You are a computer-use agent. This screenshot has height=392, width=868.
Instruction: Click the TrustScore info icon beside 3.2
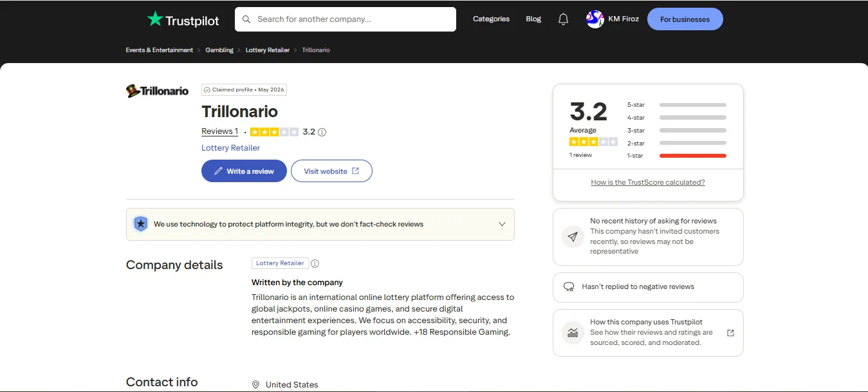322,132
